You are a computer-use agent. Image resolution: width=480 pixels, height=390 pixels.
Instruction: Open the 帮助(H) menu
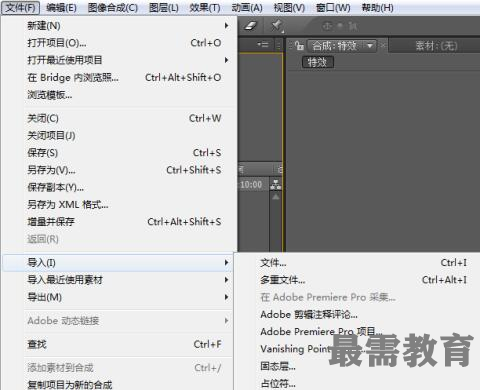point(377,7)
